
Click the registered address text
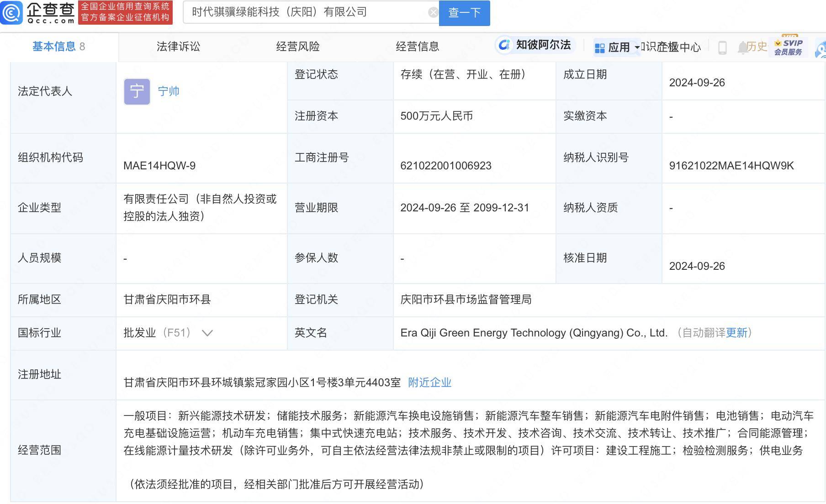(262, 383)
